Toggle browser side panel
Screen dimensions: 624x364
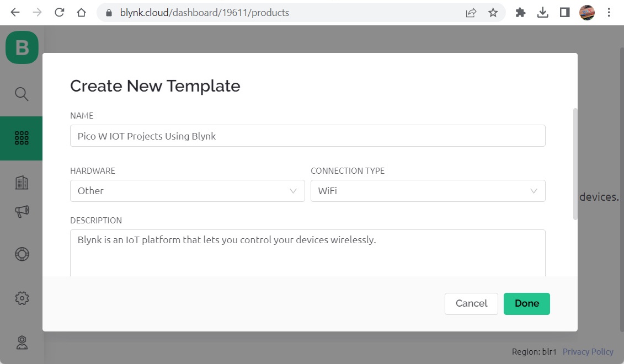point(564,13)
